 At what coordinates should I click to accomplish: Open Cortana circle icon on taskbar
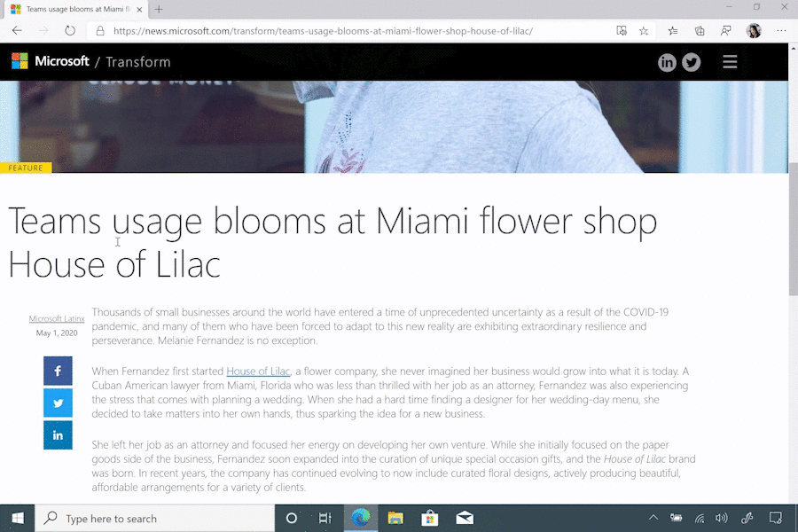(292, 518)
